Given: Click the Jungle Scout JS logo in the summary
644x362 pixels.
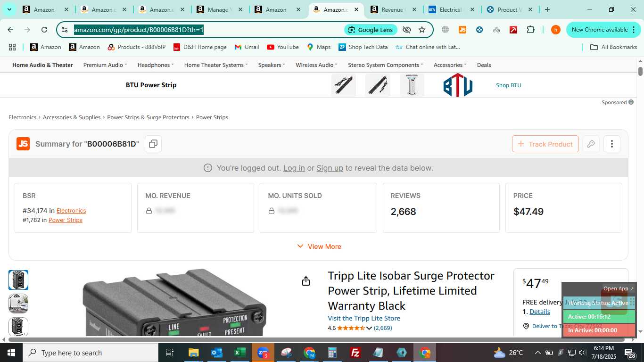Looking at the screenshot, I should (23, 144).
